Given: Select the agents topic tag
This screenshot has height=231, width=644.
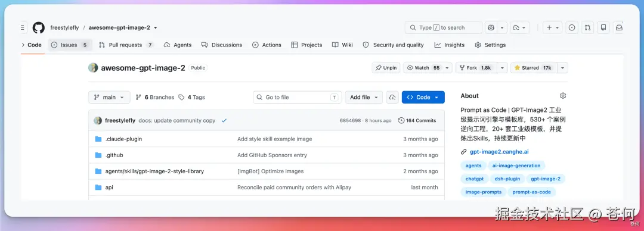Looking at the screenshot, I should 473,166.
